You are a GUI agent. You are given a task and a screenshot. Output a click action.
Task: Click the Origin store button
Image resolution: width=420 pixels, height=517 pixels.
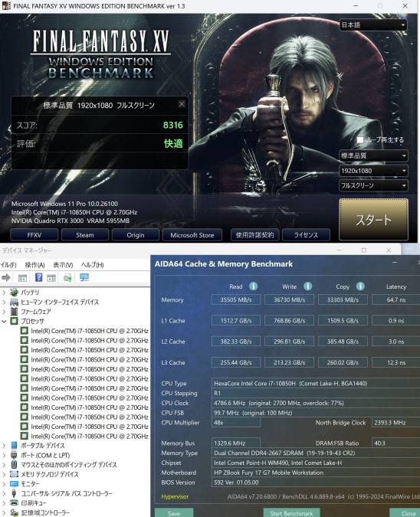tap(136, 235)
